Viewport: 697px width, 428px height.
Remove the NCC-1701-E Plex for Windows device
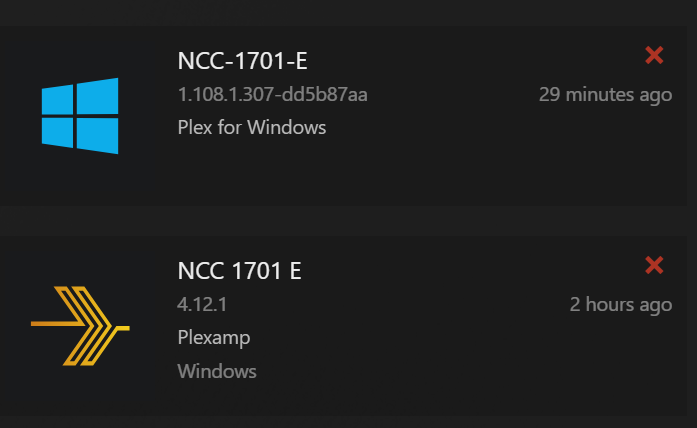(x=655, y=56)
